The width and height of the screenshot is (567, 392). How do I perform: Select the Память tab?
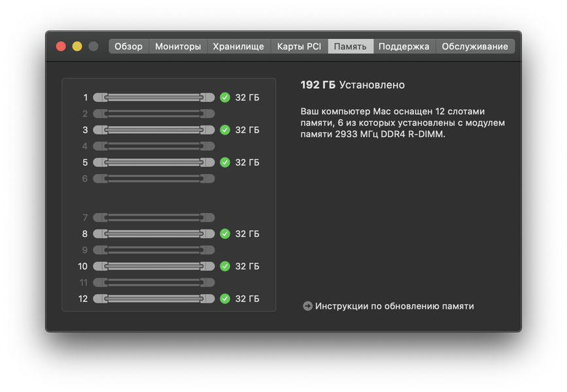[351, 46]
